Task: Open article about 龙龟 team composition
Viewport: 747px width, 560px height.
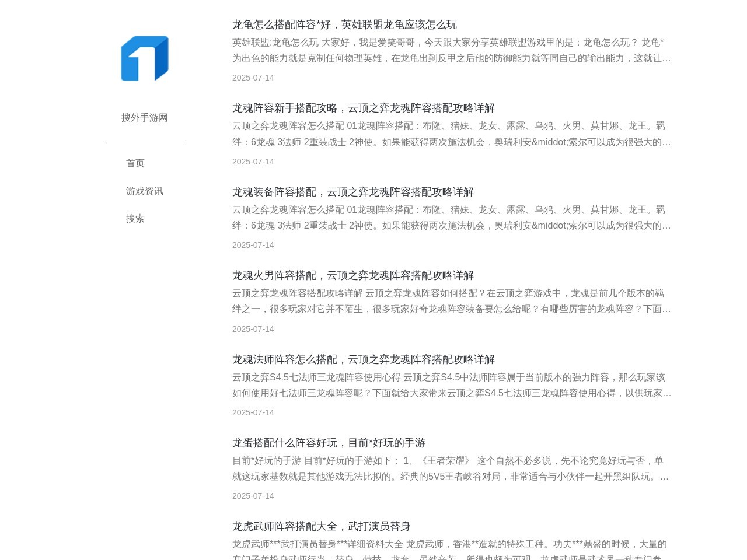Action: point(344,24)
